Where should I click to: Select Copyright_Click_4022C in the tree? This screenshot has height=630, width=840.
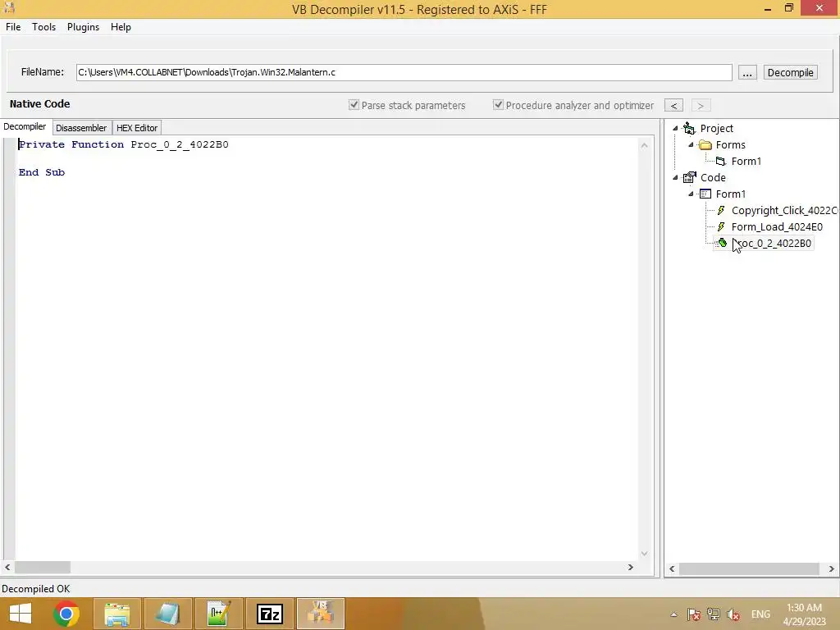(x=784, y=211)
